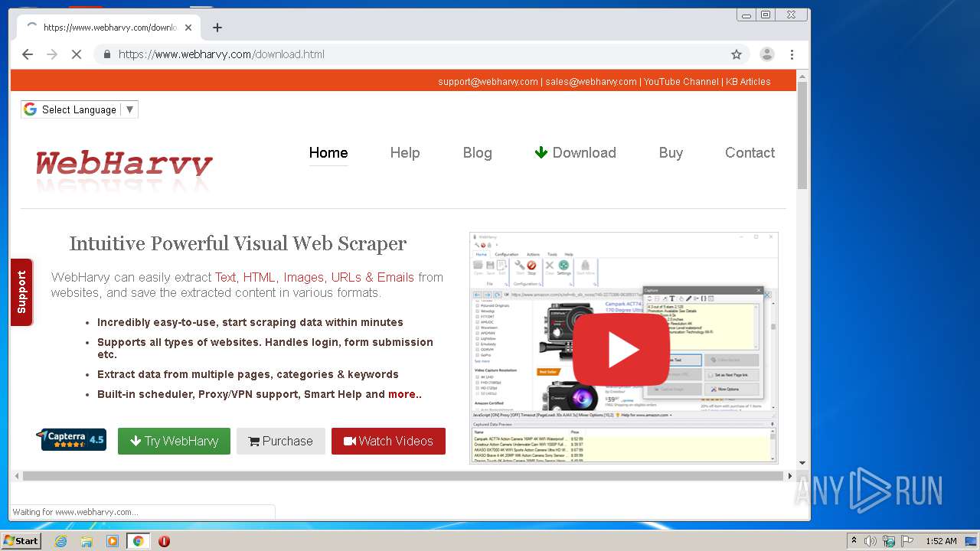The height and width of the screenshot is (551, 980).
Task: Follow the Images link
Action: pyautogui.click(x=303, y=277)
